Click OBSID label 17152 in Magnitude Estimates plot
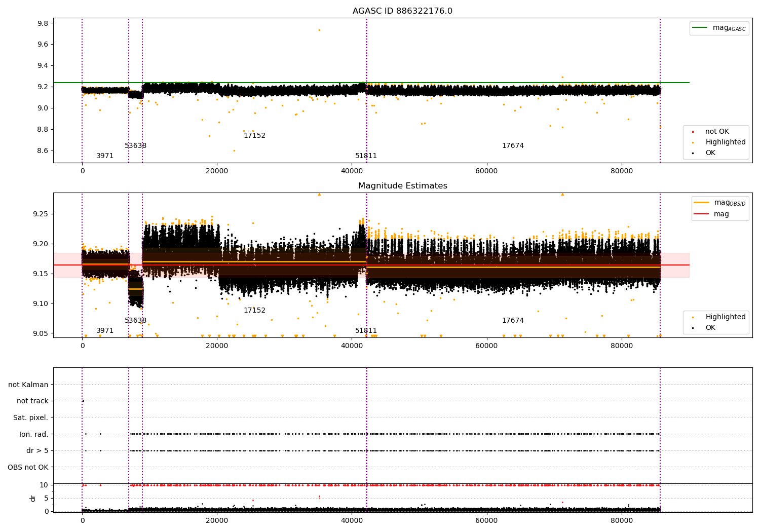Image resolution: width=760 pixels, height=532 pixels. (x=254, y=311)
